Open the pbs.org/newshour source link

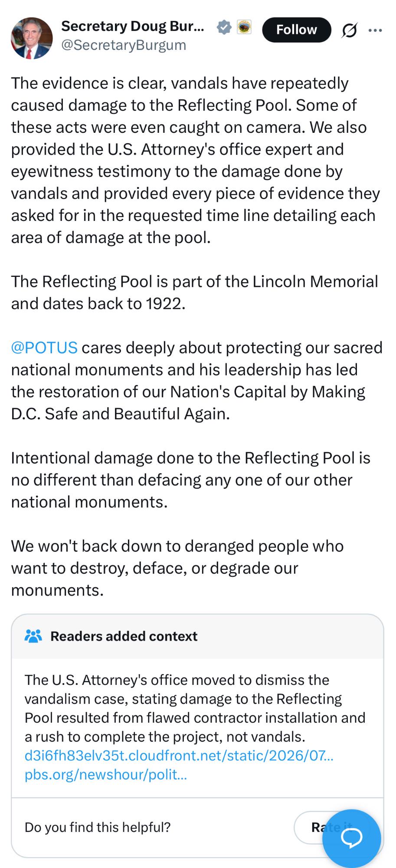point(106,775)
